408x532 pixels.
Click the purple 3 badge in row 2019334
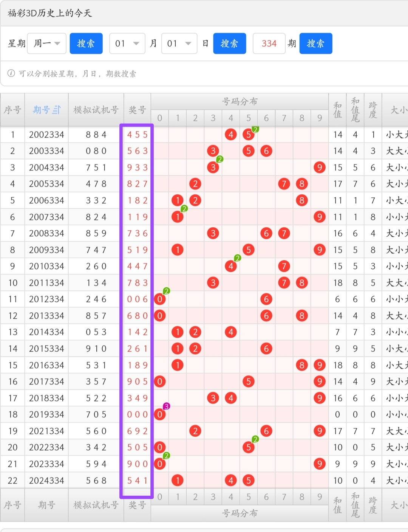(166, 406)
